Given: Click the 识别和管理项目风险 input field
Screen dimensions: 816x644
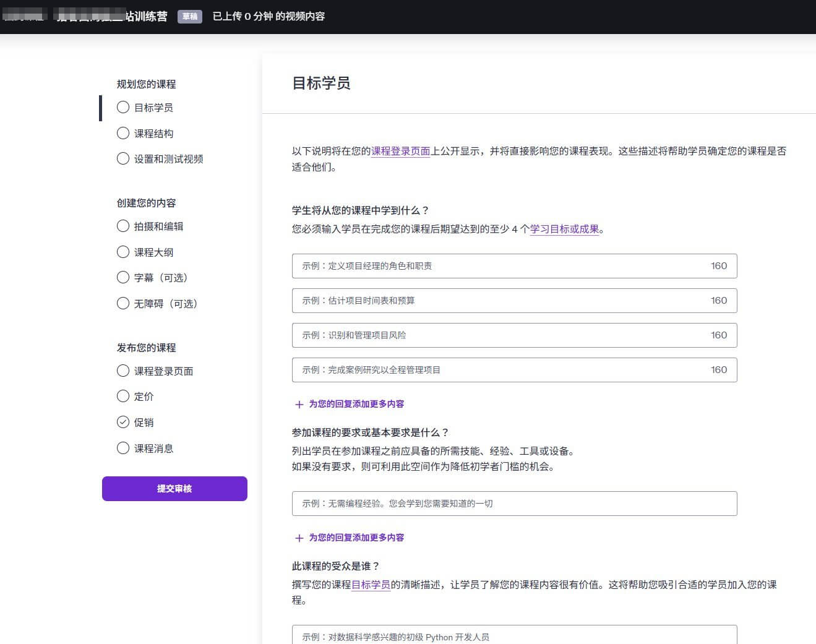Looking at the screenshot, I should 515,335.
